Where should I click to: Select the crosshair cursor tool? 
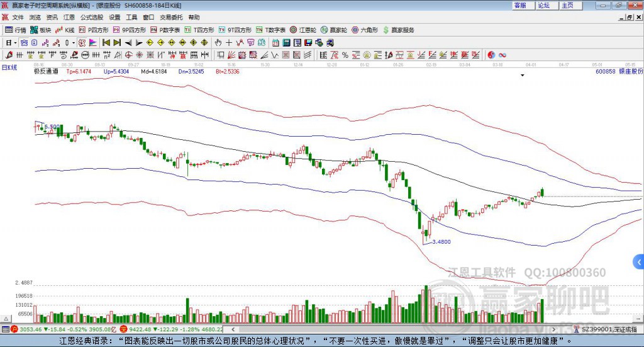229,43
